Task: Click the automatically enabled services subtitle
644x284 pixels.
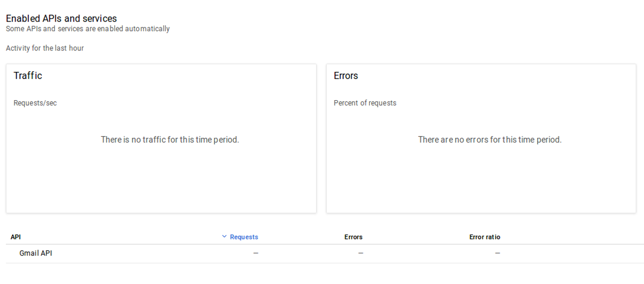Action: (x=87, y=29)
